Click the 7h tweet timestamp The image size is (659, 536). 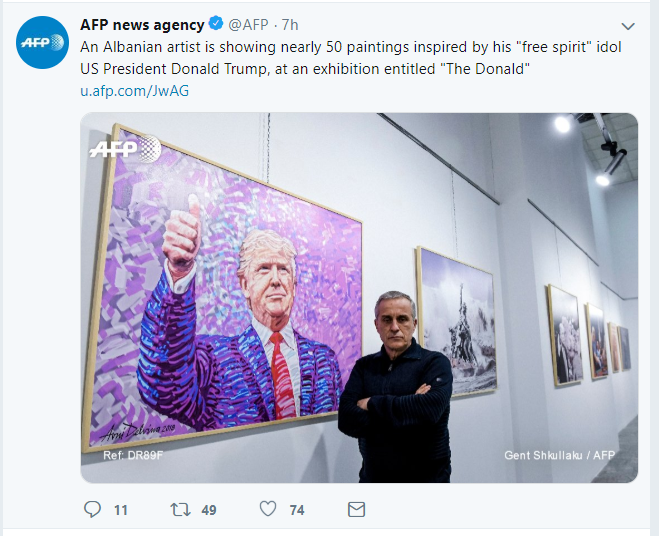(x=292, y=25)
